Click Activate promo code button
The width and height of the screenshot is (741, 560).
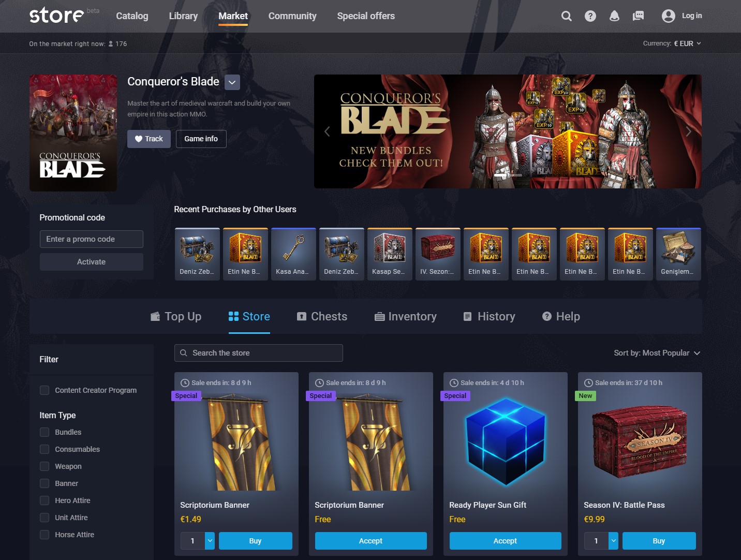(x=92, y=262)
